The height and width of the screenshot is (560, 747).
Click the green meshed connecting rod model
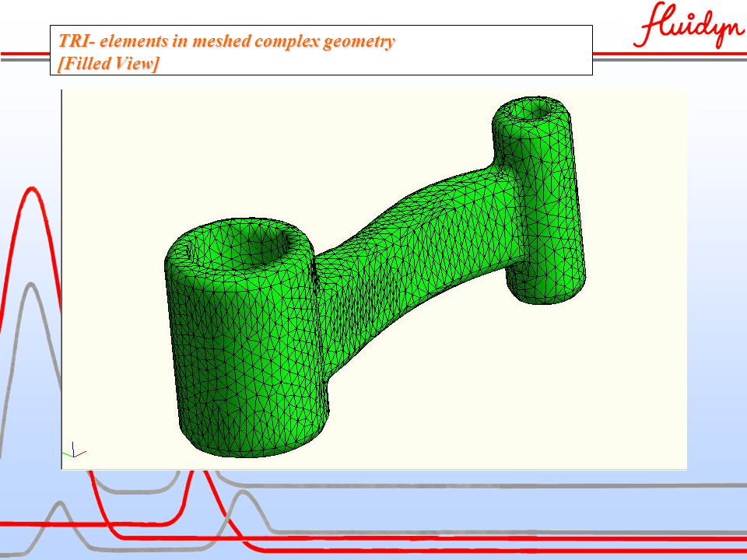click(x=375, y=277)
